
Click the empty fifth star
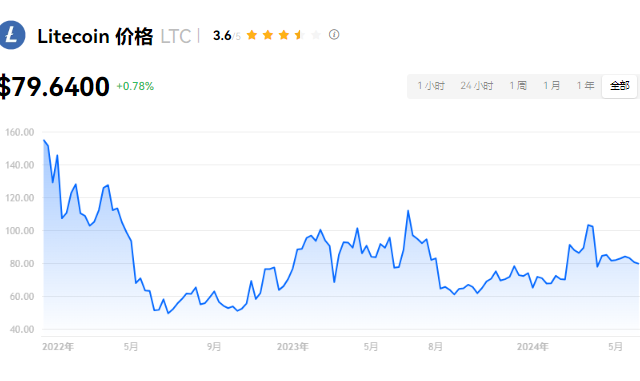316,35
